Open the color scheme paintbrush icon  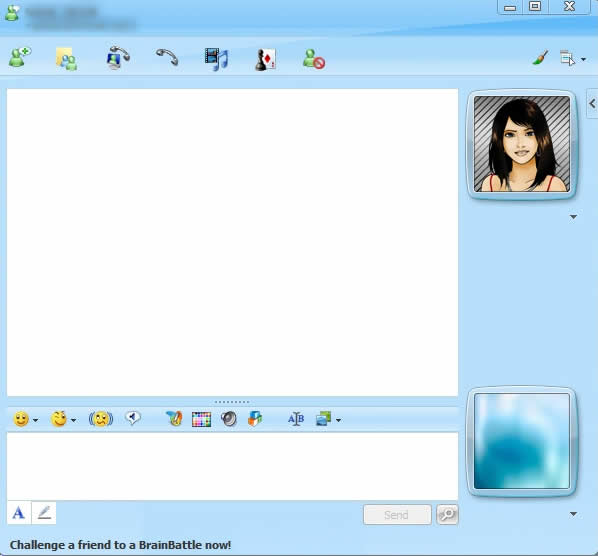tap(540, 58)
